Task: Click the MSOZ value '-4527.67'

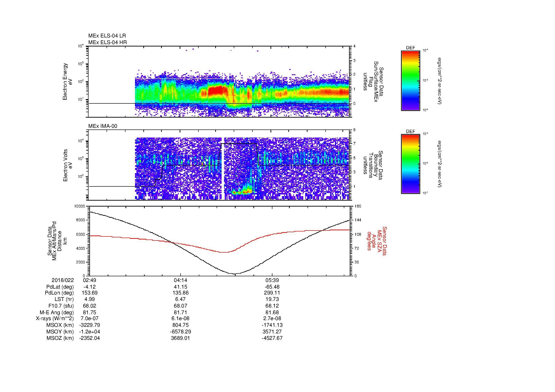Action: point(272,338)
